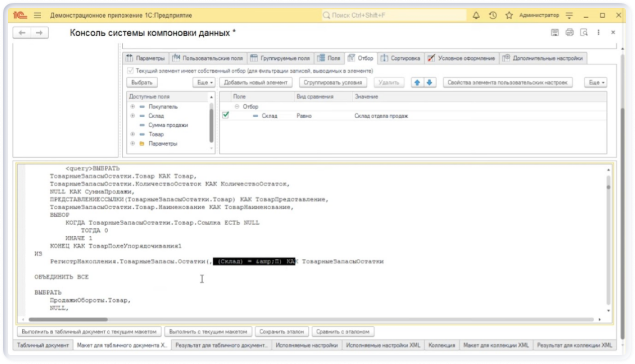The height and width of the screenshot is (364, 635).
Task: Click the save diskette icon
Action: (x=555, y=33)
